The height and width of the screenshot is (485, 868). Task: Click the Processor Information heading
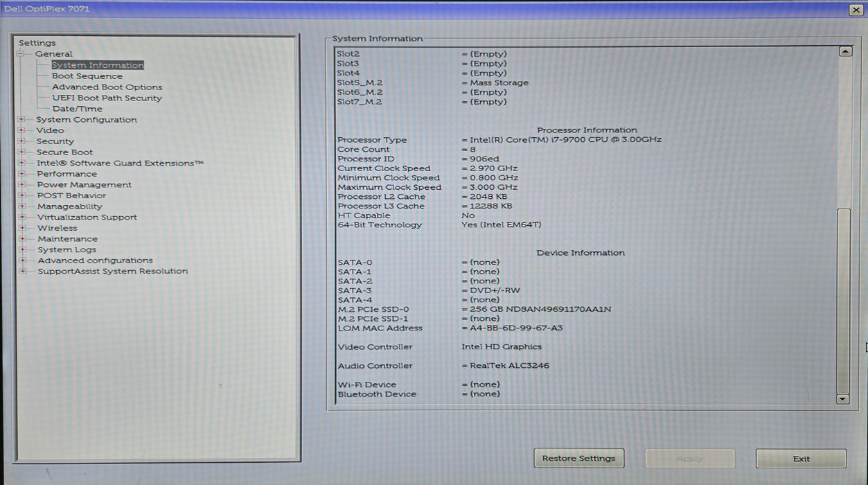pos(587,130)
